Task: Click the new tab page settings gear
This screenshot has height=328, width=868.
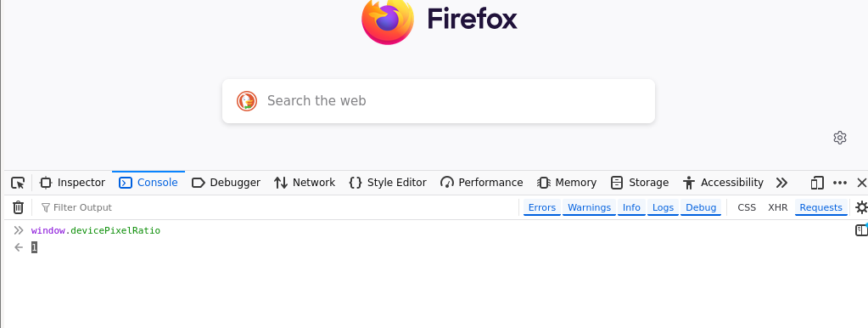Action: [840, 138]
